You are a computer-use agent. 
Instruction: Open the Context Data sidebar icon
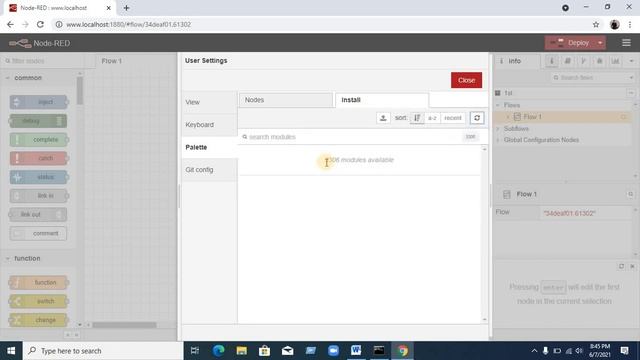coord(615,61)
